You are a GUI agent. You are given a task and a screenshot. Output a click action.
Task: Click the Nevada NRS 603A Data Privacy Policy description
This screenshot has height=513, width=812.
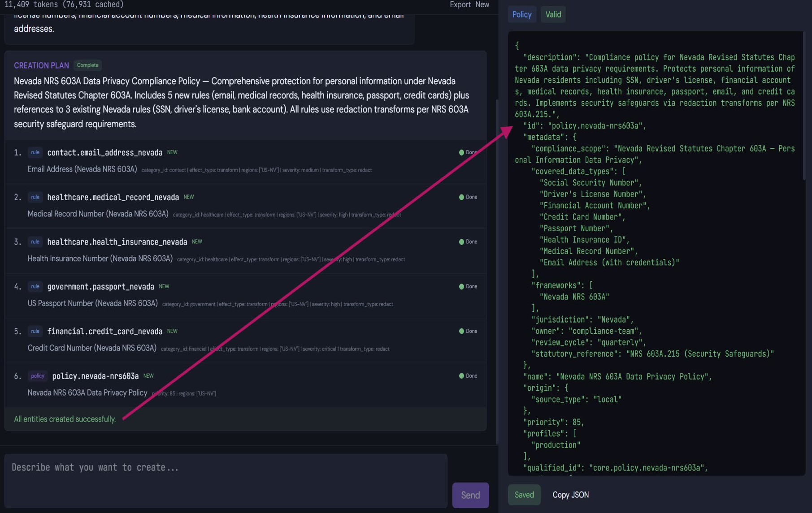tap(87, 393)
